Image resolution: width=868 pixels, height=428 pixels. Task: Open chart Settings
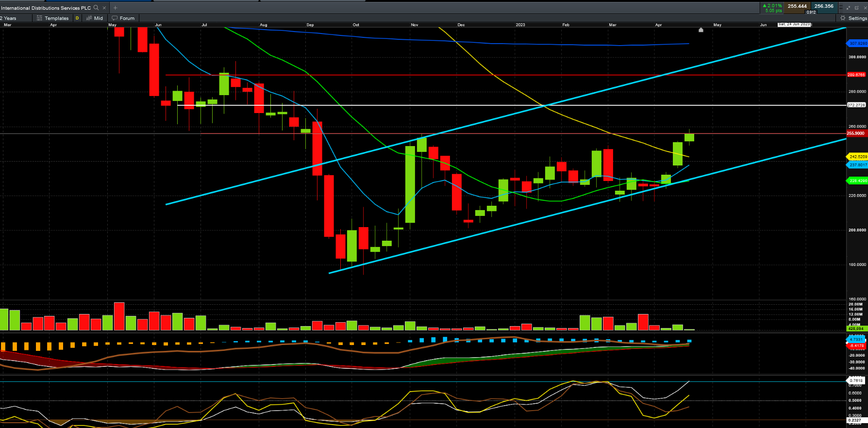click(x=853, y=18)
